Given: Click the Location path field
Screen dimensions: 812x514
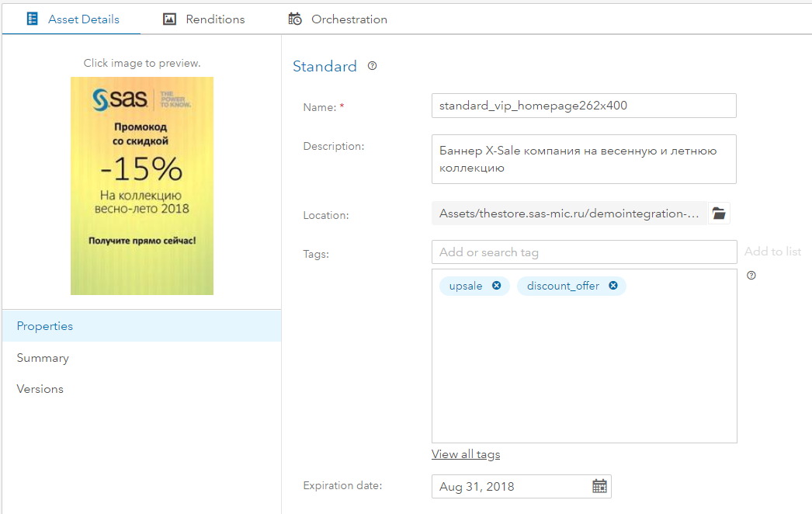Looking at the screenshot, I should click(x=569, y=213).
